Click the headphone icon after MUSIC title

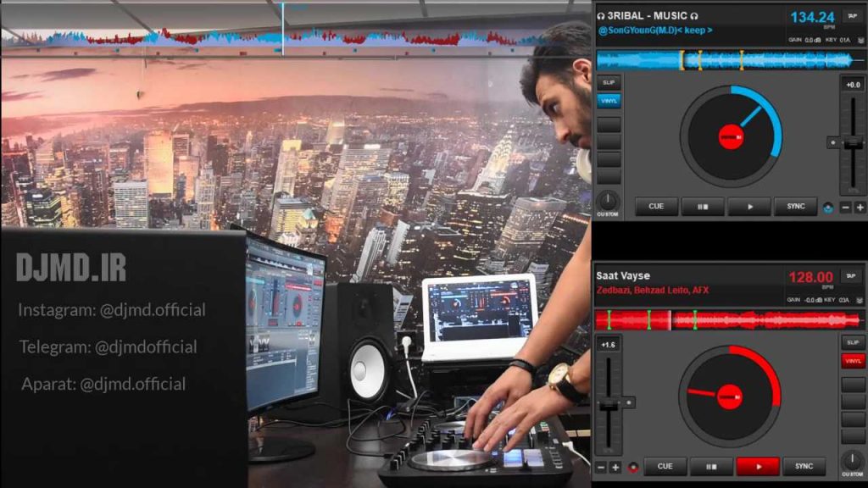point(694,17)
